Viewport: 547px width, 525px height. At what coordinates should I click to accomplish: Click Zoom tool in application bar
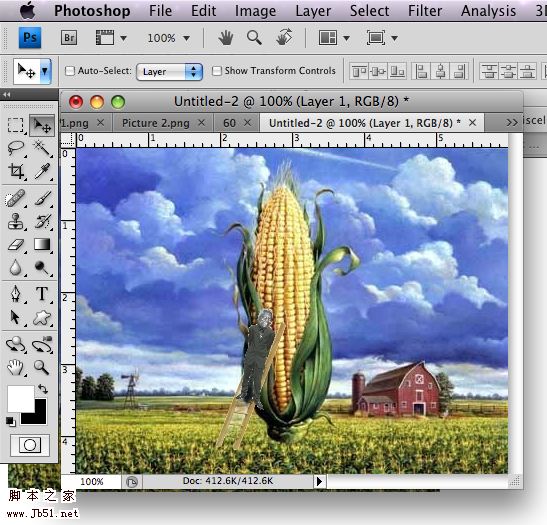pyautogui.click(x=254, y=37)
